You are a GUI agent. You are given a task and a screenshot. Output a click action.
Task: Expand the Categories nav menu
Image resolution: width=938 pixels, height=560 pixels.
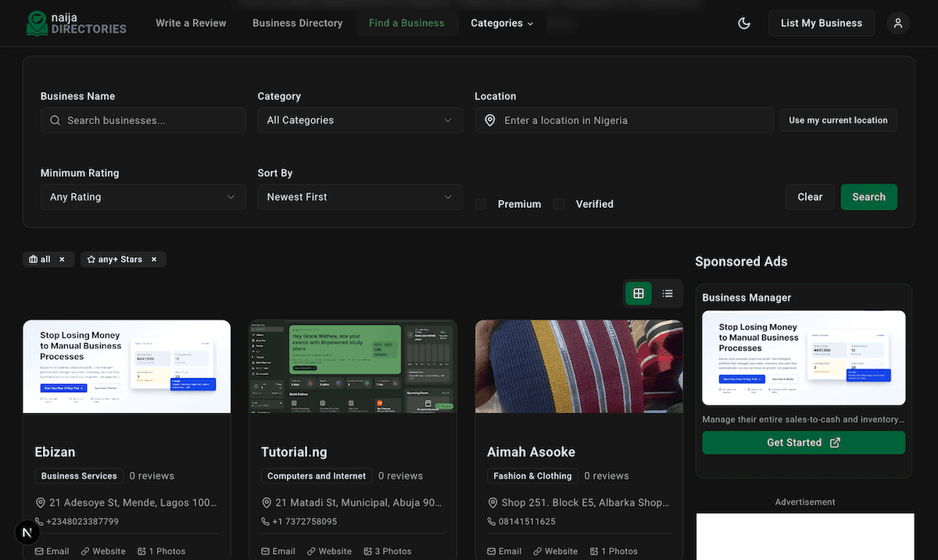point(502,23)
